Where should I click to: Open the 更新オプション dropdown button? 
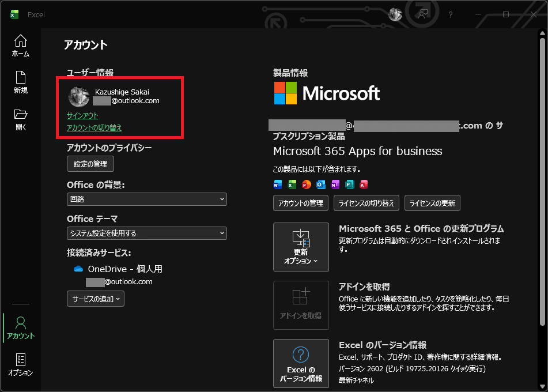(x=301, y=247)
